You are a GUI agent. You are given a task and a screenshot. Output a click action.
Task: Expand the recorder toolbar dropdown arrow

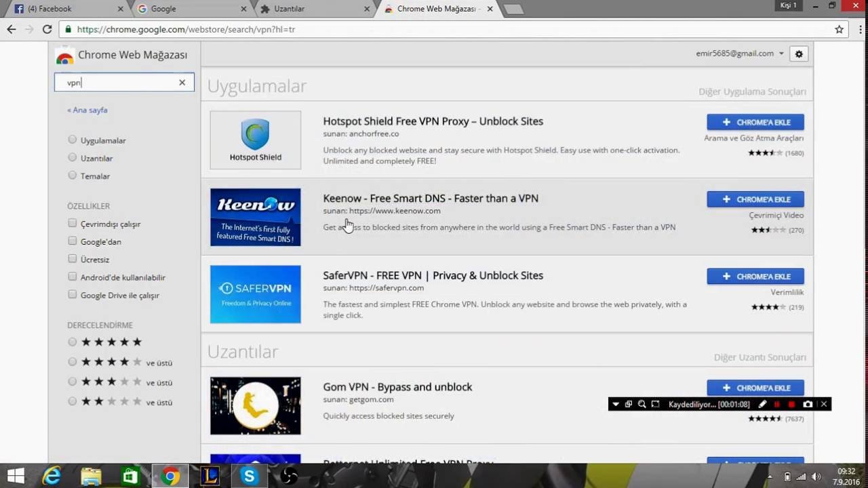tap(616, 405)
